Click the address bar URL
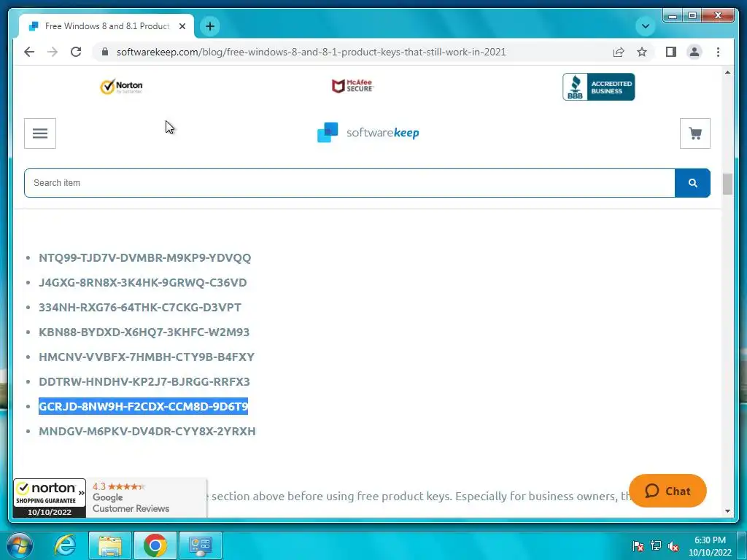The height and width of the screenshot is (560, 747). (x=311, y=52)
